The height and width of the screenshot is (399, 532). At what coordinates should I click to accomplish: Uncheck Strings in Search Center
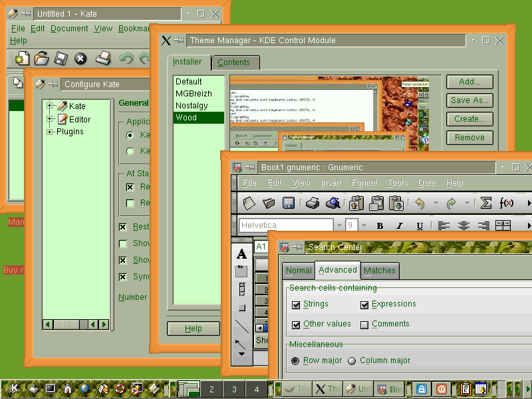click(296, 305)
